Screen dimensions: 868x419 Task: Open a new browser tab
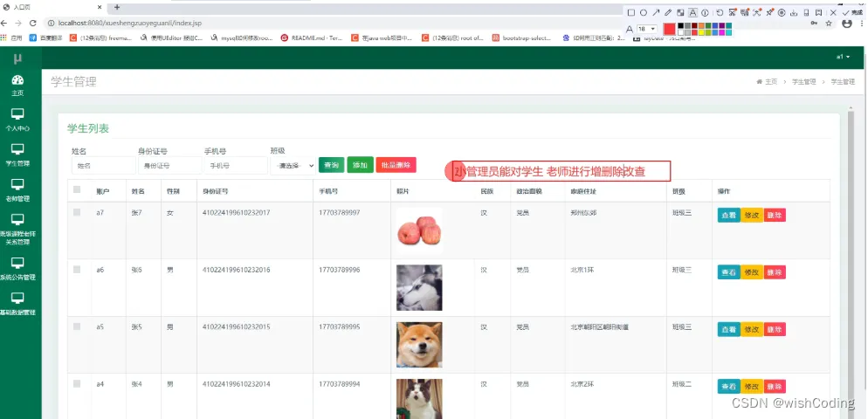click(x=117, y=7)
